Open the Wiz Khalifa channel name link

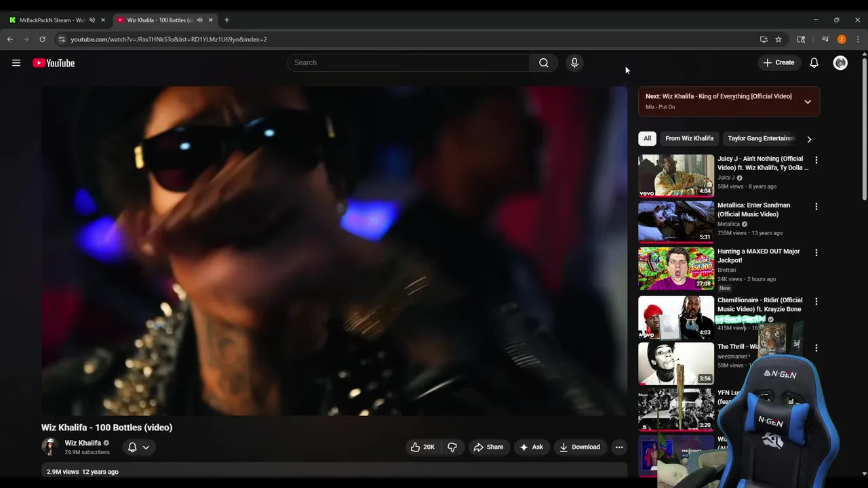coord(83,443)
